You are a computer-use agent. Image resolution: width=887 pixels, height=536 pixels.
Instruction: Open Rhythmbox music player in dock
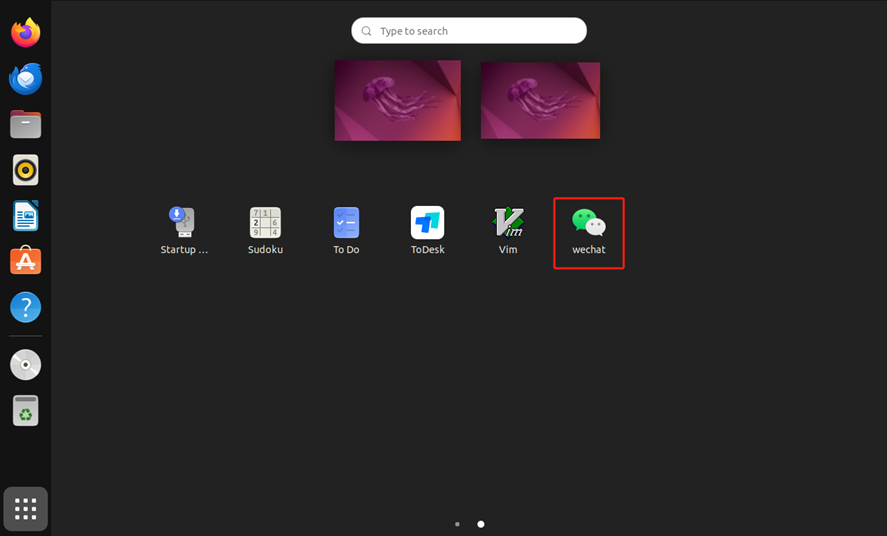click(x=25, y=170)
